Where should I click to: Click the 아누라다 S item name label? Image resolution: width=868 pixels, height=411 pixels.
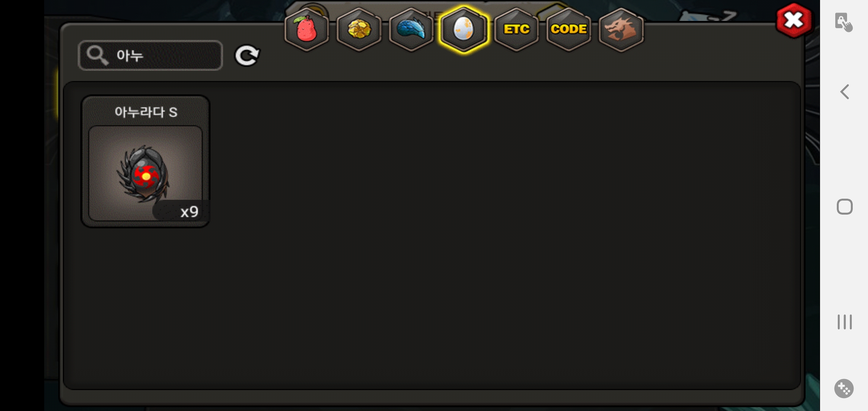pyautogui.click(x=146, y=112)
